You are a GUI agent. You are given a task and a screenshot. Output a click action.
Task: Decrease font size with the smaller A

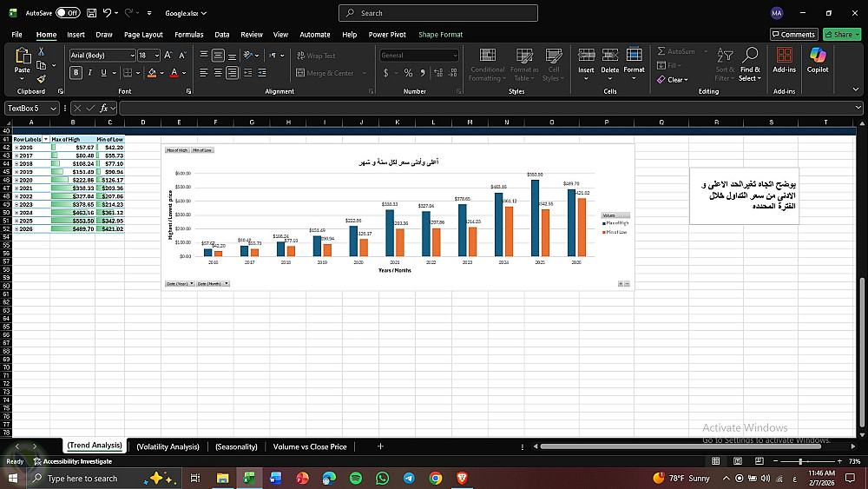pyautogui.click(x=182, y=56)
